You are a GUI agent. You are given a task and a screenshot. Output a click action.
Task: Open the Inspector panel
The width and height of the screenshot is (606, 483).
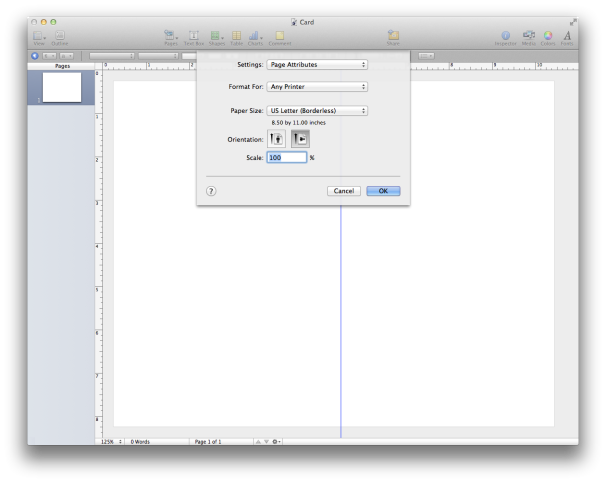[506, 37]
